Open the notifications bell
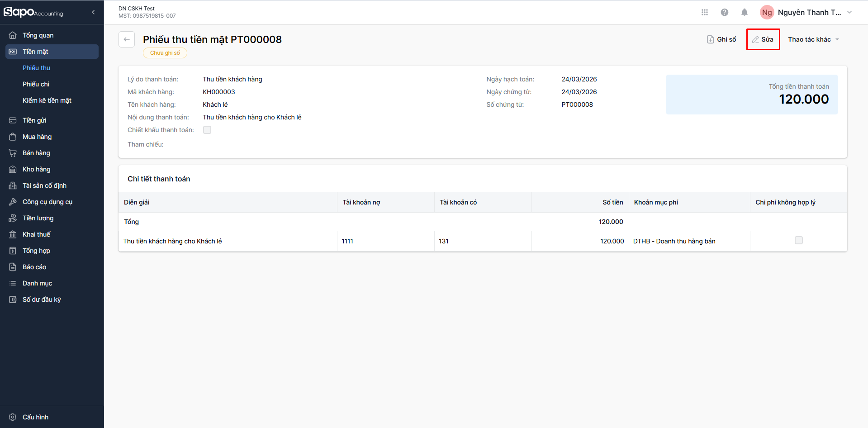The height and width of the screenshot is (428, 868). [744, 12]
